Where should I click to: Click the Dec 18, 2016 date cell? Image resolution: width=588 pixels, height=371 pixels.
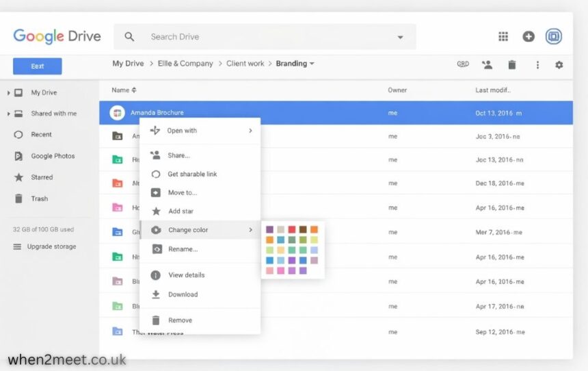tap(500, 183)
